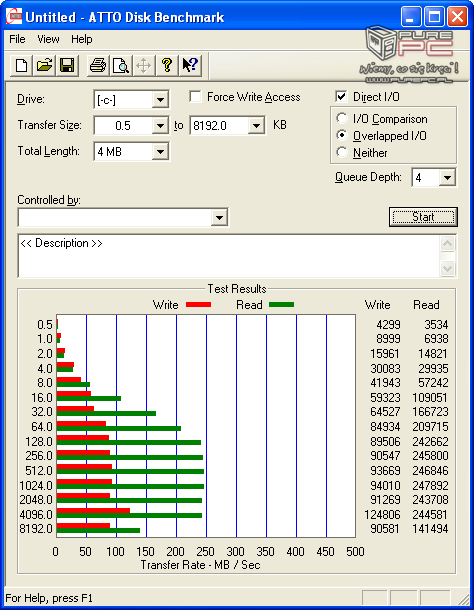
Task: Expand the Queue Depth dropdown
Action: click(447, 178)
